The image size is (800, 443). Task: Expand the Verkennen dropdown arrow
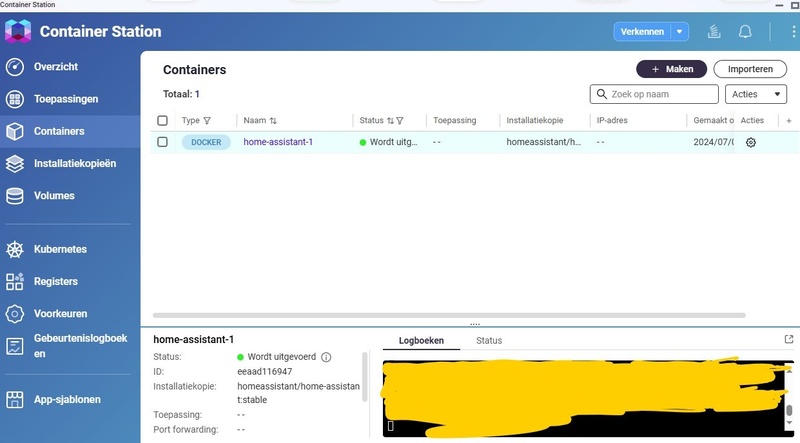[x=680, y=32]
